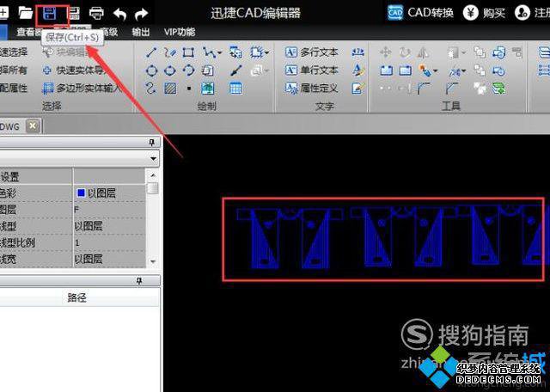Click the Mirror tool in the tools panel

click(424, 52)
